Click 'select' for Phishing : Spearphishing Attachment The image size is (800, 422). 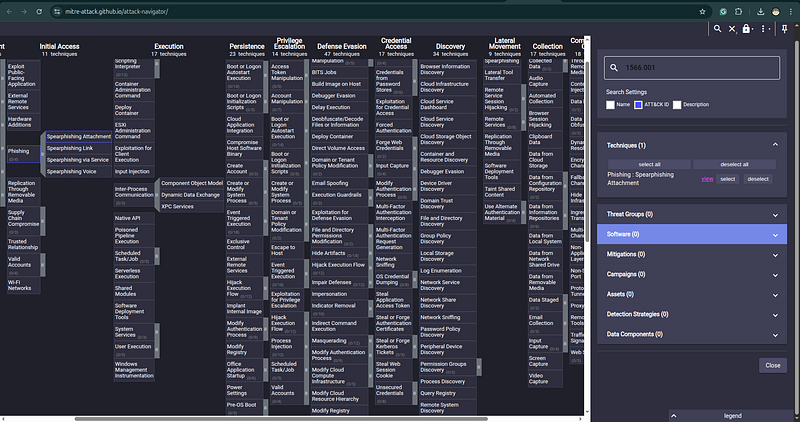point(728,179)
